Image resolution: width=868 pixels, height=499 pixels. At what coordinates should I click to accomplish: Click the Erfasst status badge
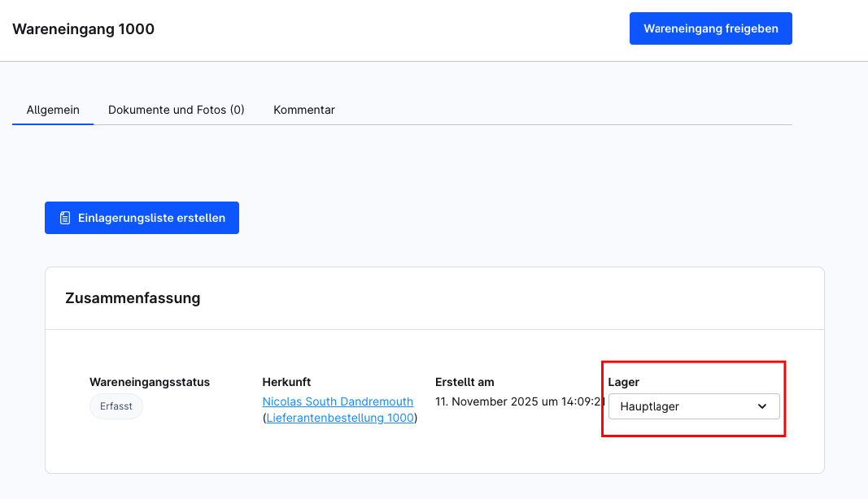tap(116, 406)
